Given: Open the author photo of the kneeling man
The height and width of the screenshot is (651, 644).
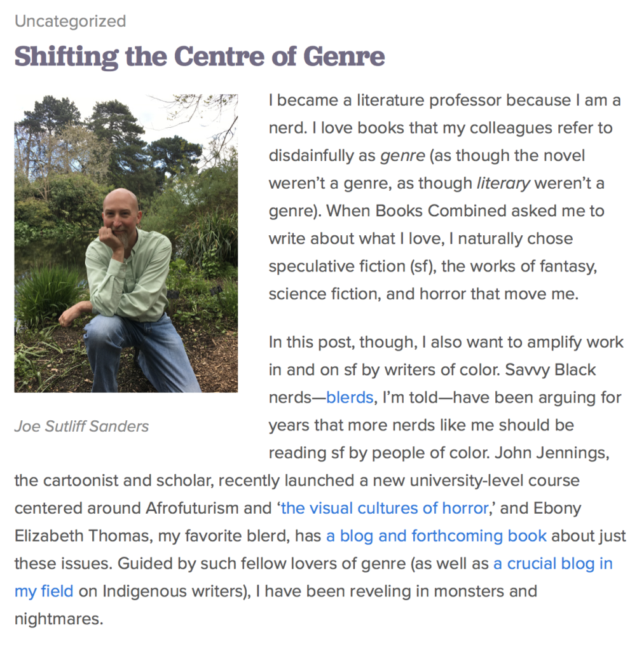Looking at the screenshot, I should [126, 243].
